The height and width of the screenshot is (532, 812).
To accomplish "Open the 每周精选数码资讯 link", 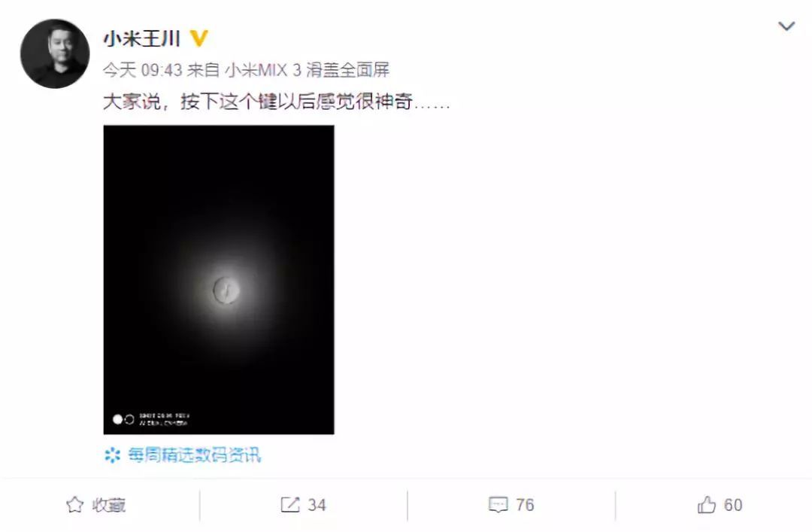I will click(195, 455).
